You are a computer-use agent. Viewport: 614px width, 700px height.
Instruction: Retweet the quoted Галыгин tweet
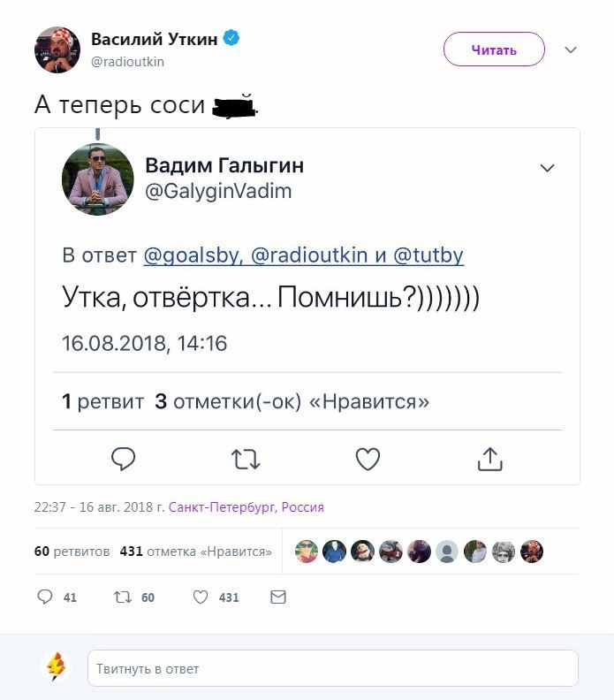tap(246, 459)
